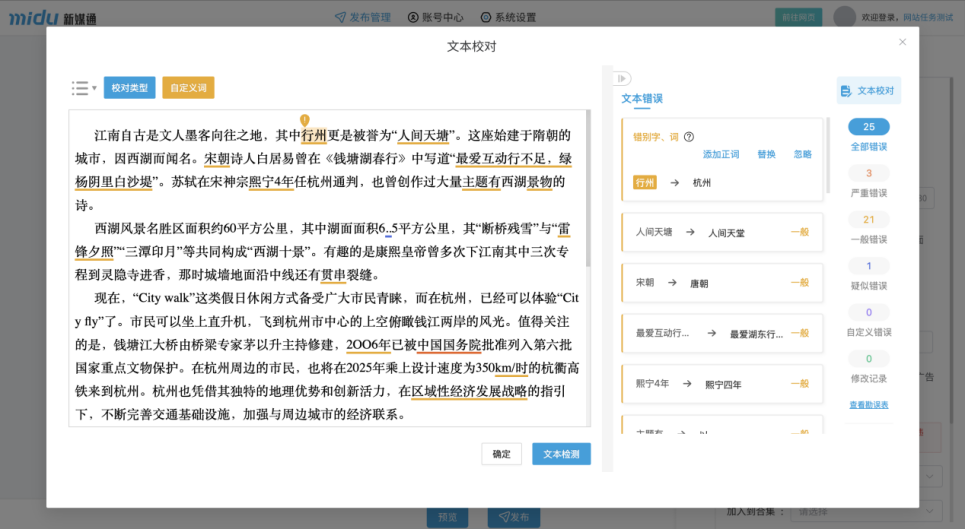Filter by 一般错误 count 21
965x529 pixels.
pyautogui.click(x=868, y=228)
